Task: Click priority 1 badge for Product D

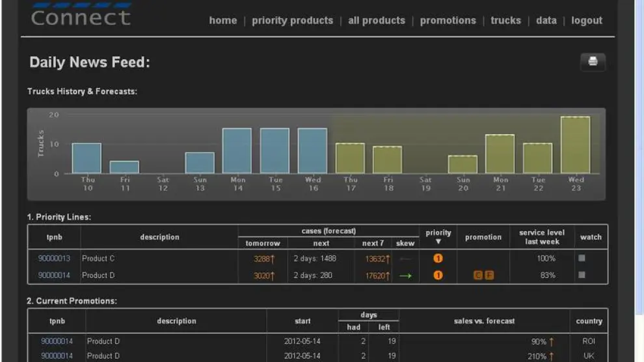Action: pyautogui.click(x=438, y=275)
